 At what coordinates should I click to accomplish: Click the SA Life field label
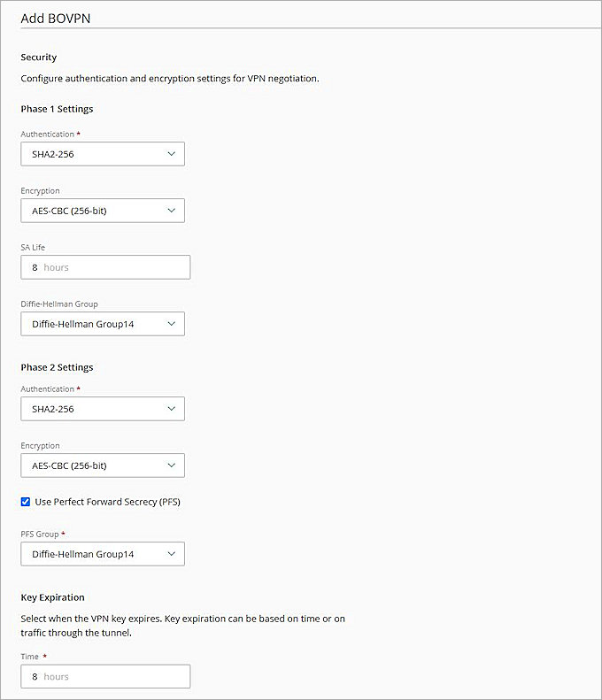point(33,247)
